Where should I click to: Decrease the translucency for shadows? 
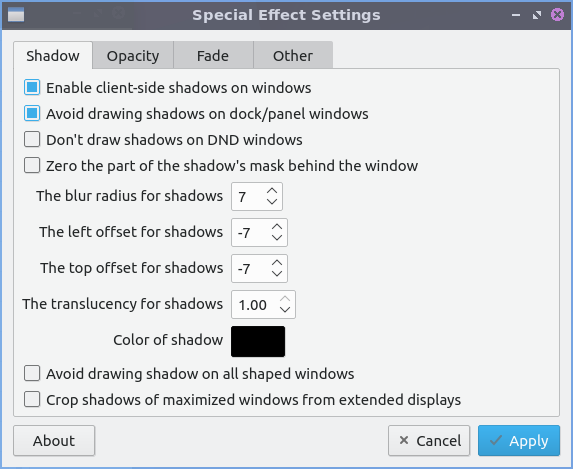tap(285, 310)
